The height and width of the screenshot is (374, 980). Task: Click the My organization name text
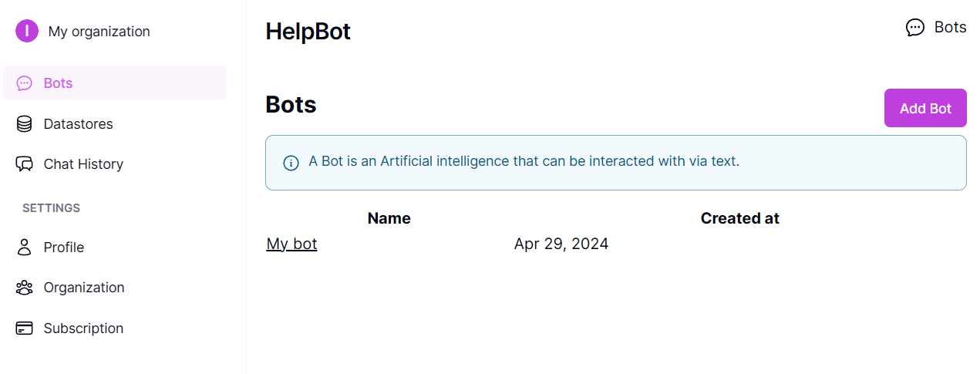(99, 32)
